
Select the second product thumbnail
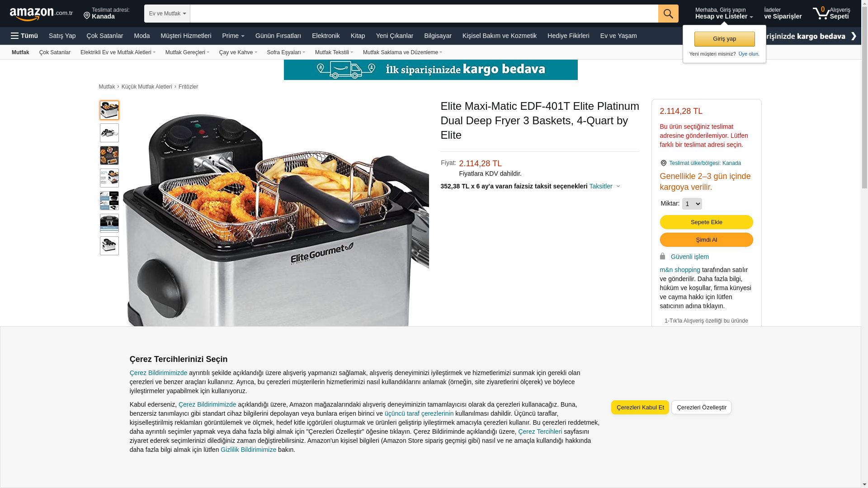(x=109, y=133)
